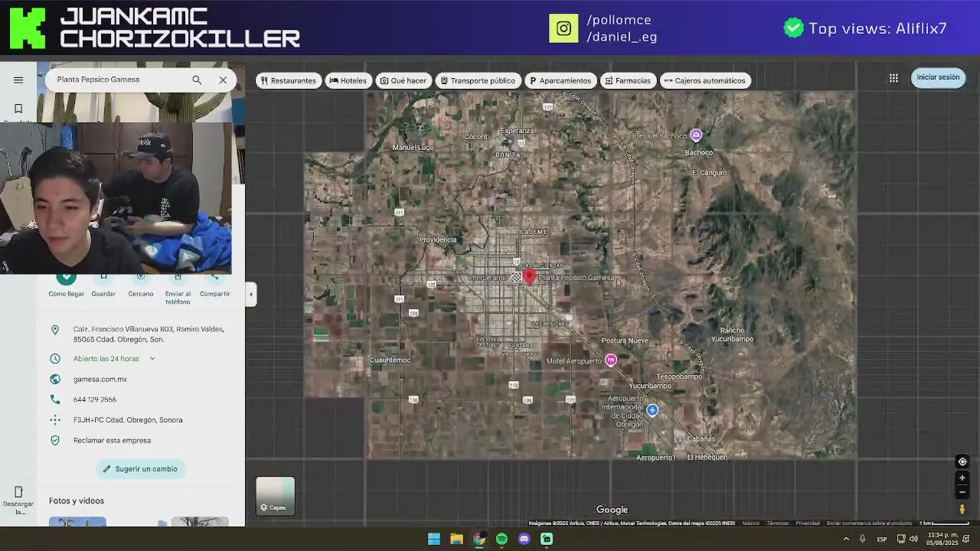The width and height of the screenshot is (980, 551).
Task: Click the Términos footer link
Action: (777, 523)
